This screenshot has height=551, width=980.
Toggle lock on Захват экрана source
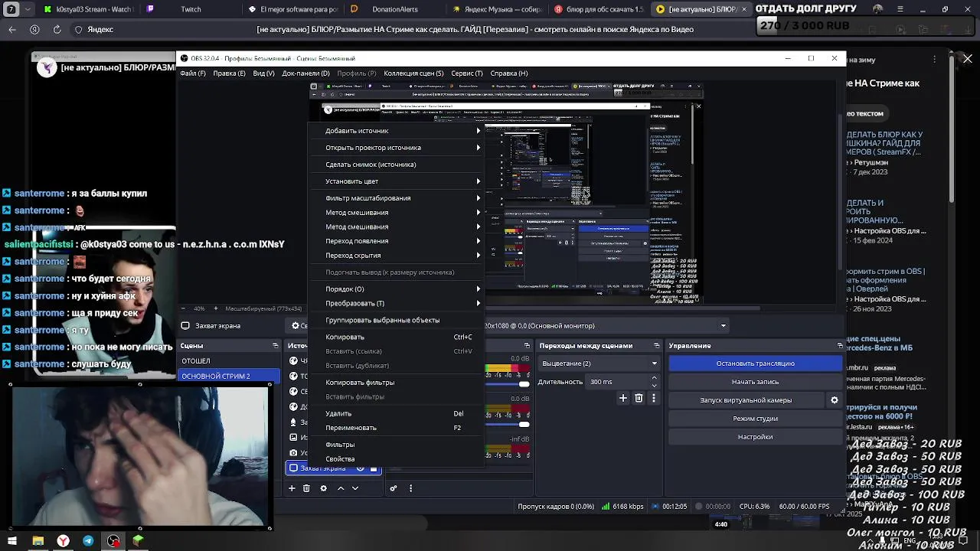(374, 468)
